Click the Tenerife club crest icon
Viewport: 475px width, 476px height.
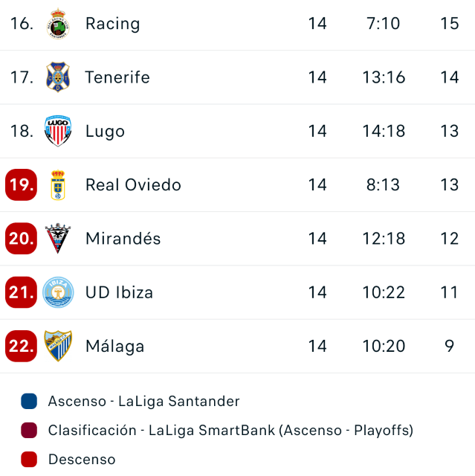pos(58,77)
